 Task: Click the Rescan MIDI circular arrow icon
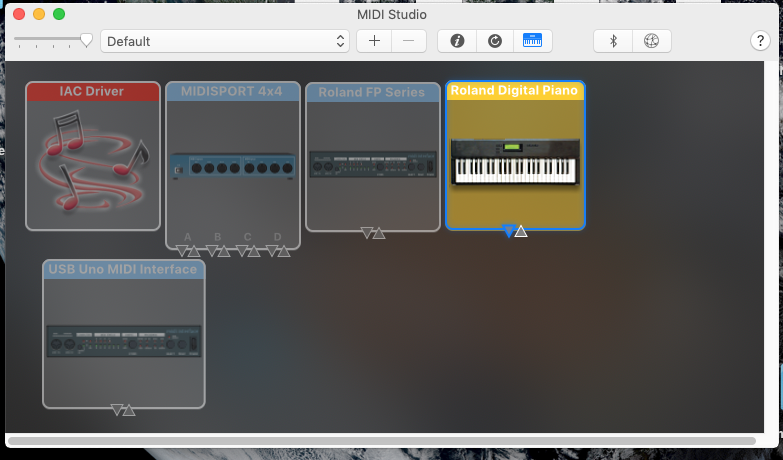tap(495, 41)
